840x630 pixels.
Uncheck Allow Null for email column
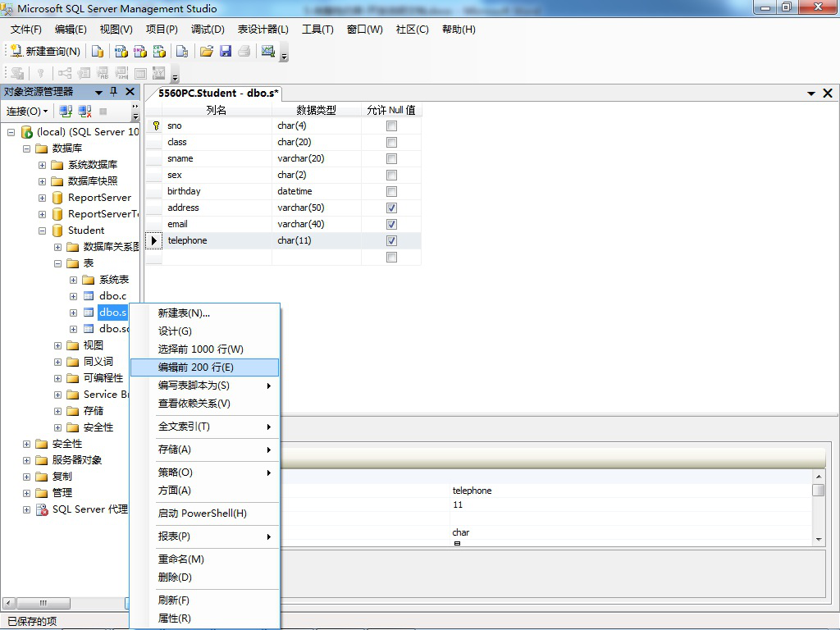coord(391,224)
